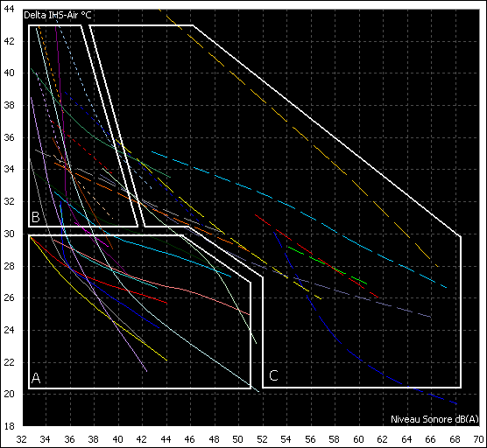Click the 66 tick on horizontal axis

430,439
